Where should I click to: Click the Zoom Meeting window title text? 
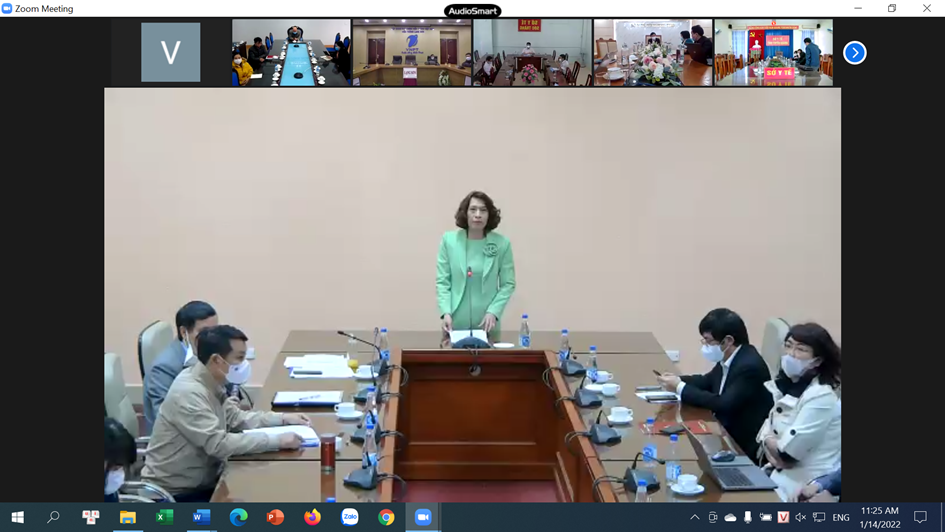(x=44, y=8)
